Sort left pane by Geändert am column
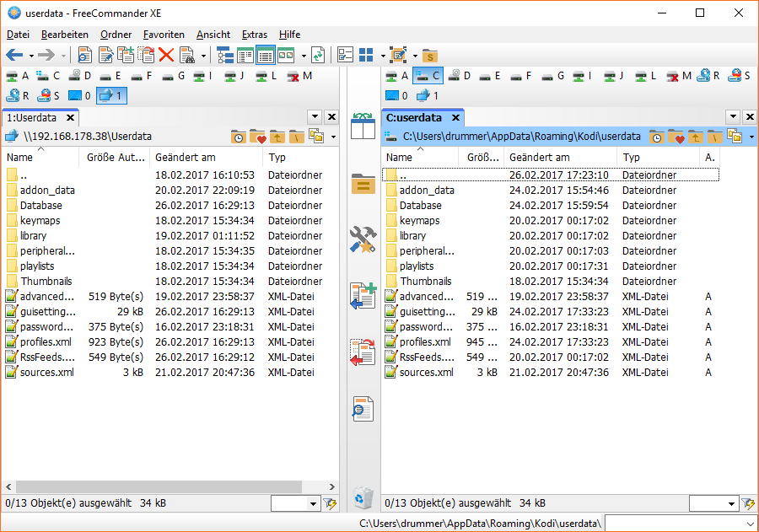Image resolution: width=759 pixels, height=532 pixels. (x=207, y=158)
